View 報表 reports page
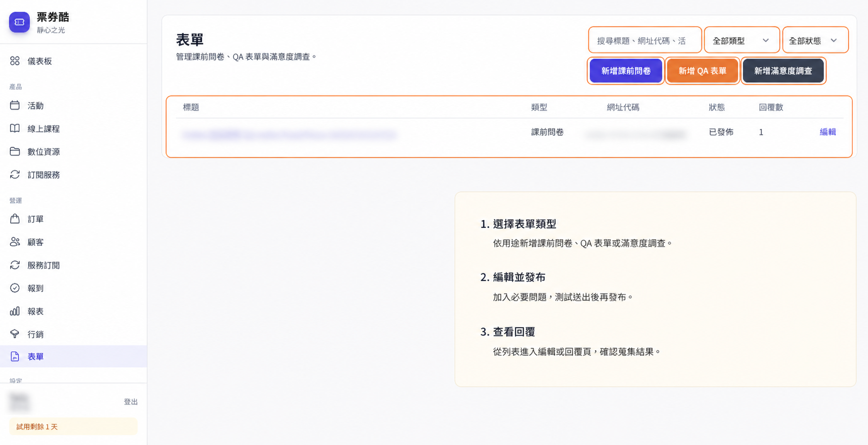This screenshot has height=445, width=868. pos(73,311)
